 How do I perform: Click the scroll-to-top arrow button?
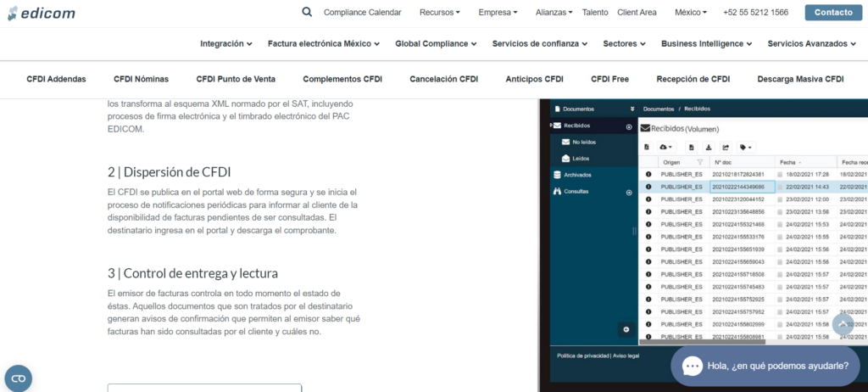pyautogui.click(x=842, y=324)
